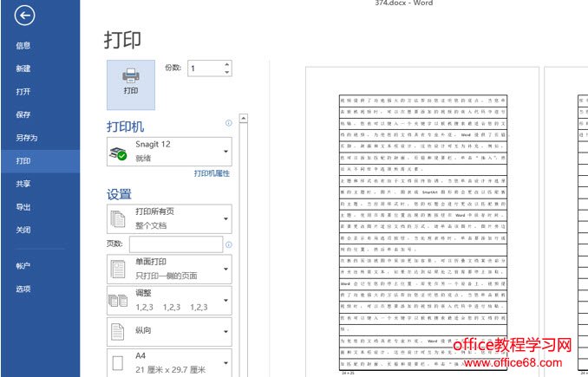The image size is (588, 377).
Task: Open the 纵向 orientation dropdown
Action: pos(169,332)
